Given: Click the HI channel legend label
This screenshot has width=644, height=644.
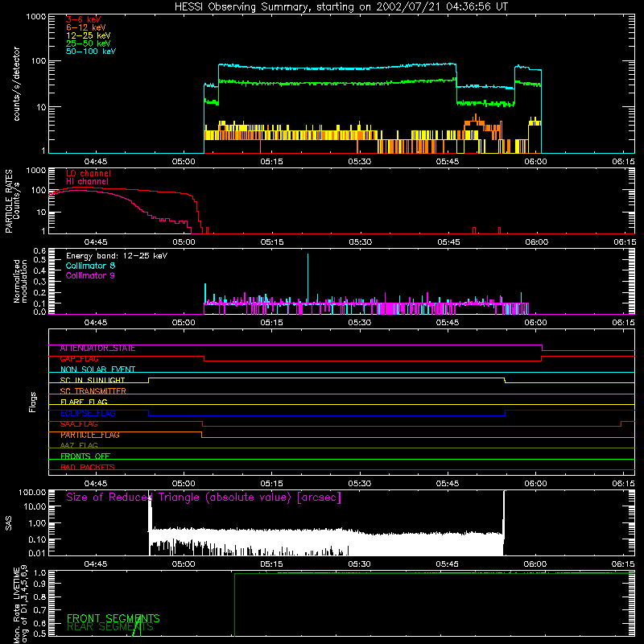Looking at the screenshot, I should (87, 182).
